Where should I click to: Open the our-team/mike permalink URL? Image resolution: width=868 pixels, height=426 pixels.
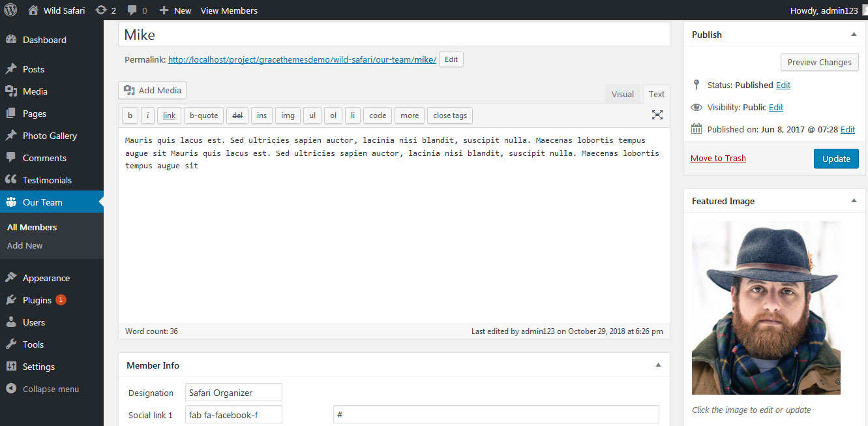[302, 59]
